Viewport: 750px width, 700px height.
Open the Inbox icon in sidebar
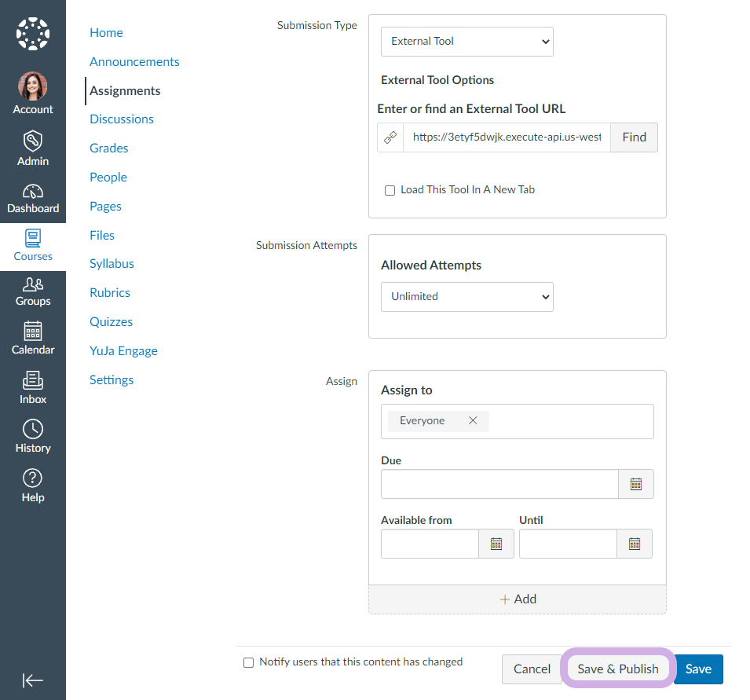(32, 380)
